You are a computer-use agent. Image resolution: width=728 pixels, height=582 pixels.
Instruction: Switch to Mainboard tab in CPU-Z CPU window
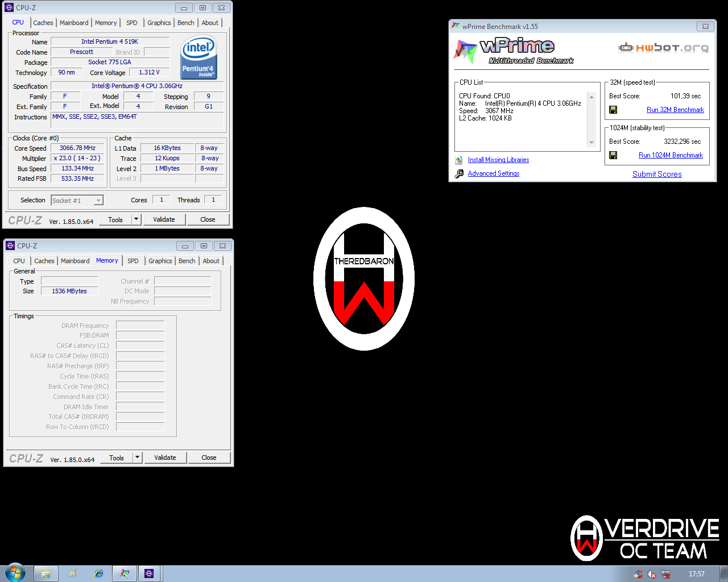point(74,23)
